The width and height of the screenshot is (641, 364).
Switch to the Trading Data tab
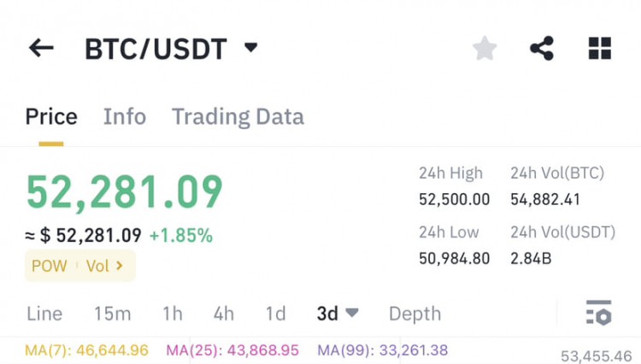pos(238,117)
